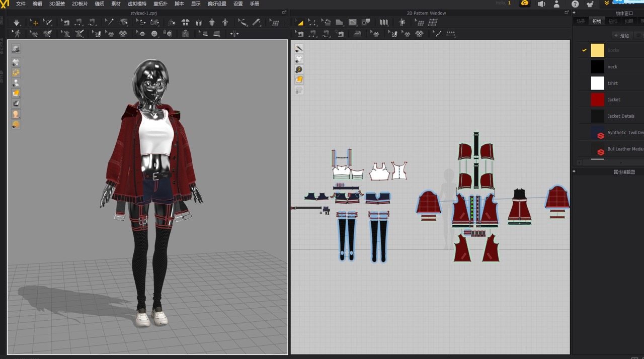Select the move/transform gizmo tool
Image resolution: width=644 pixels, height=359 pixels.
coord(35,23)
